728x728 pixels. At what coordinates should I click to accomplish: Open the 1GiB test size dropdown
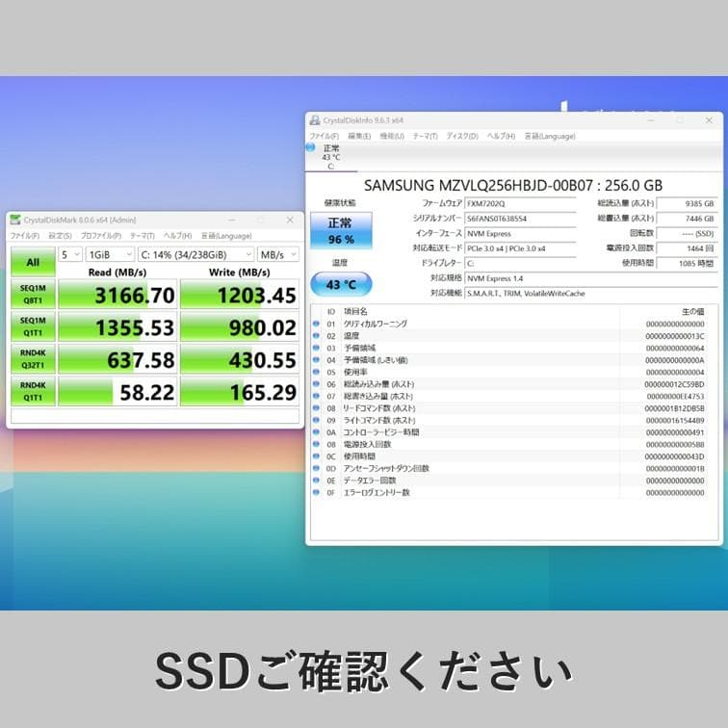click(110, 254)
